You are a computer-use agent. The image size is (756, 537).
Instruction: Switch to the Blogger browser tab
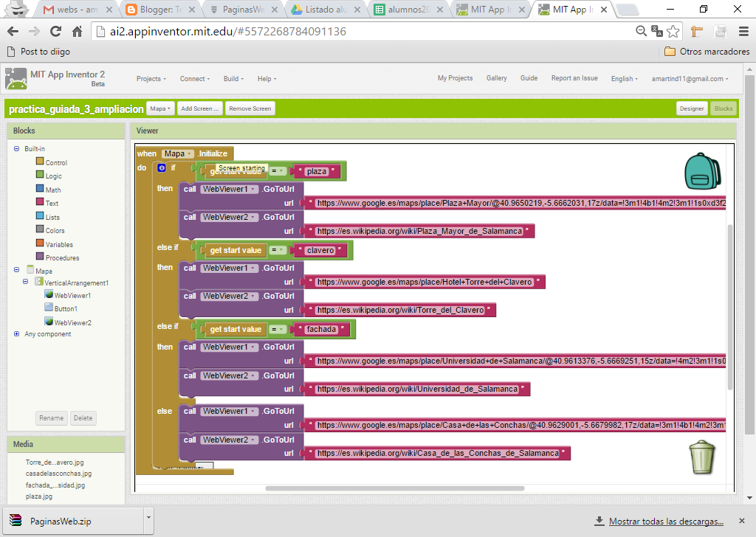click(x=160, y=10)
